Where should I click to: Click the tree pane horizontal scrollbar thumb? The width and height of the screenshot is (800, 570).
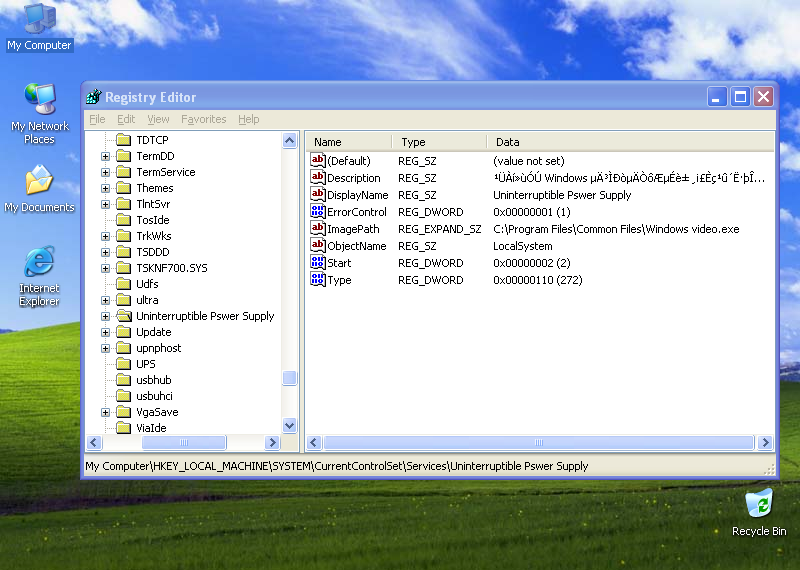click(184, 442)
